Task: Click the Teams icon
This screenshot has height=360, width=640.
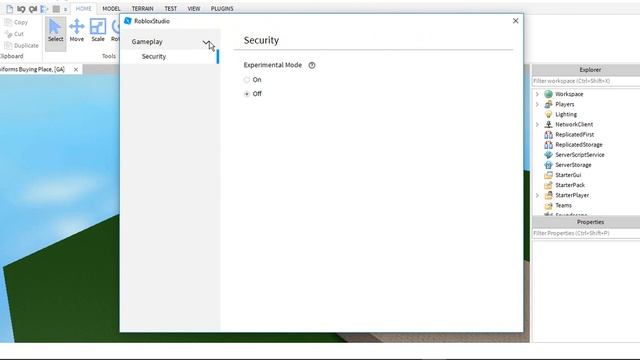Action: (x=548, y=205)
